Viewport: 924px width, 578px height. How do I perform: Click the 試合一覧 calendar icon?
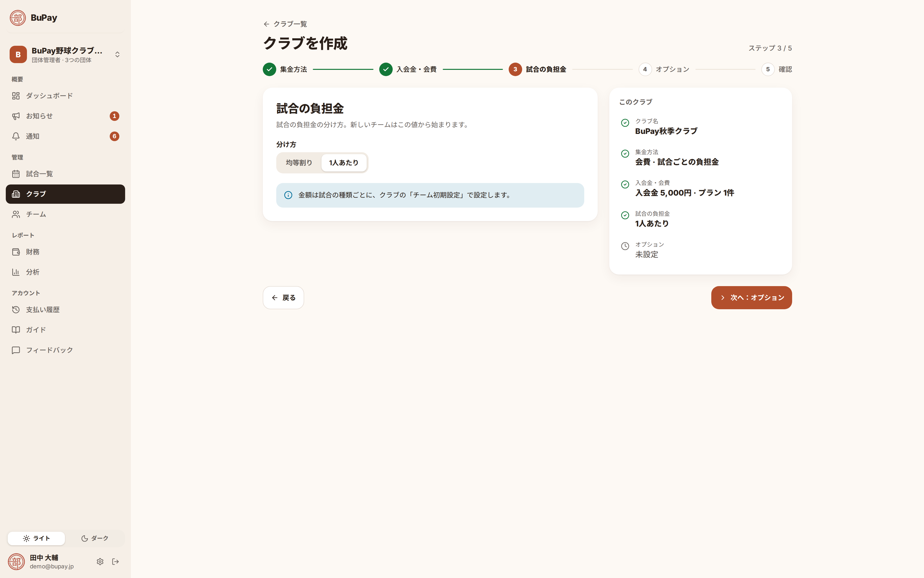(16, 174)
